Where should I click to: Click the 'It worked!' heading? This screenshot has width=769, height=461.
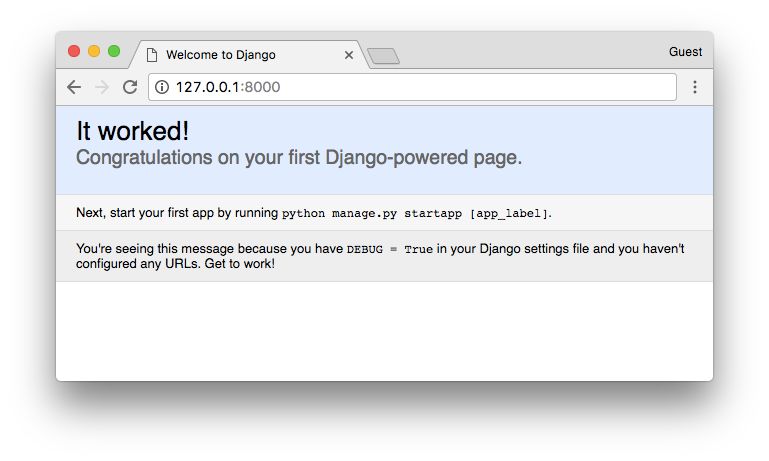pos(132,131)
